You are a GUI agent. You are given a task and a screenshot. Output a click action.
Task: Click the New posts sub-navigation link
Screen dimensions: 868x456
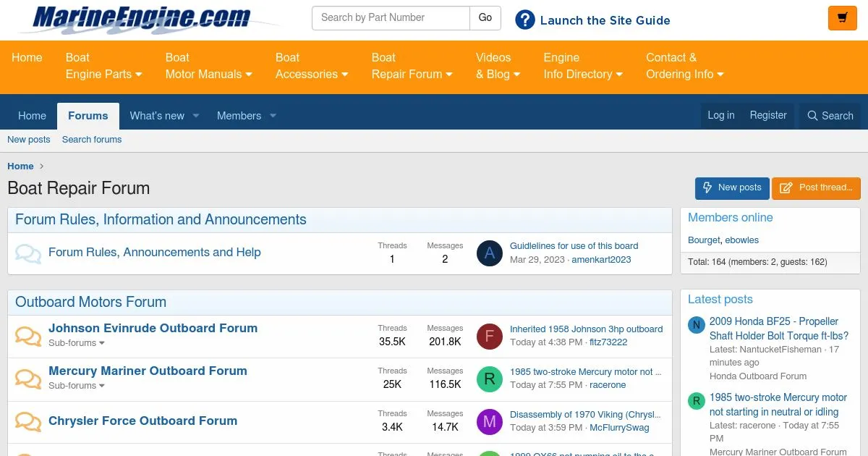29,140
